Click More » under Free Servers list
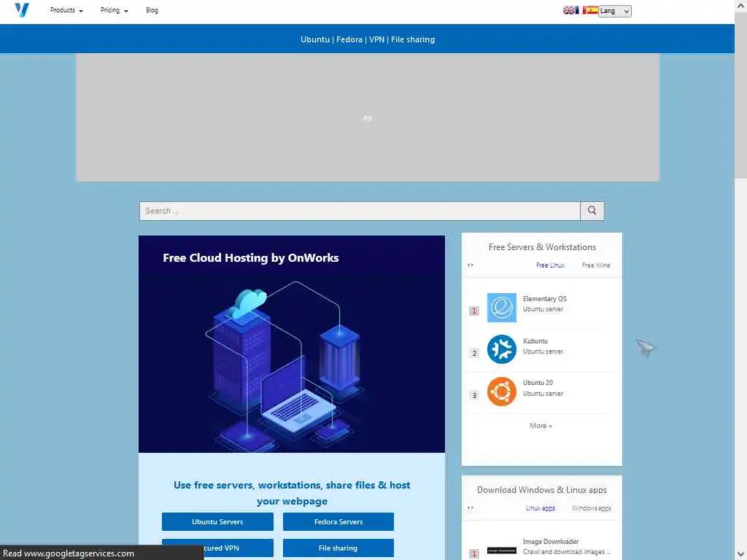This screenshot has width=747, height=560. click(541, 426)
